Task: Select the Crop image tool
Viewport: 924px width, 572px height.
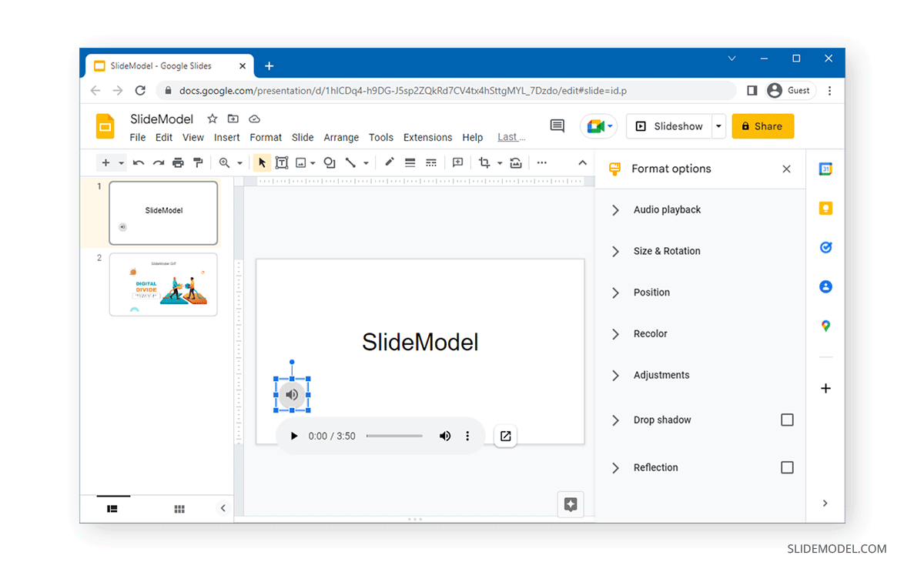Action: pos(486,162)
